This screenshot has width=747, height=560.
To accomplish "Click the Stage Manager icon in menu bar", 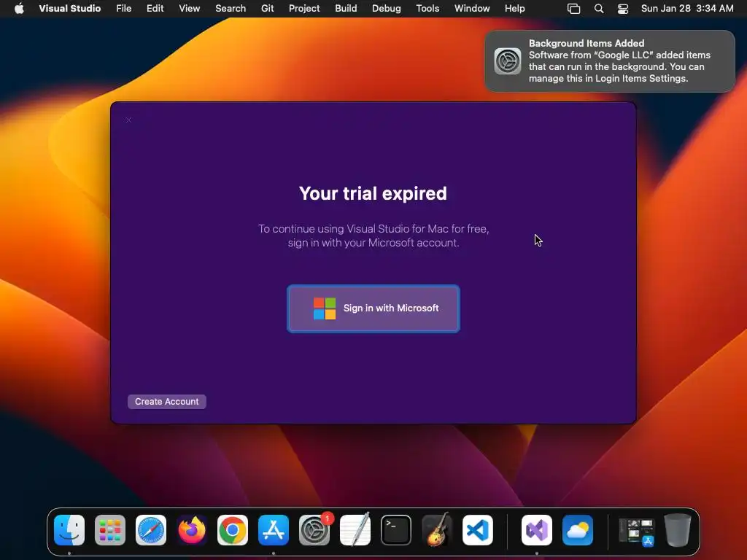I will (573, 9).
